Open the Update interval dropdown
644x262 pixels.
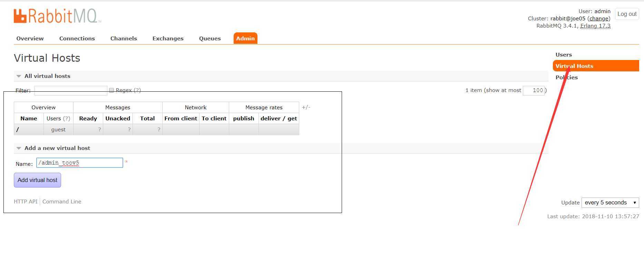pyautogui.click(x=610, y=203)
